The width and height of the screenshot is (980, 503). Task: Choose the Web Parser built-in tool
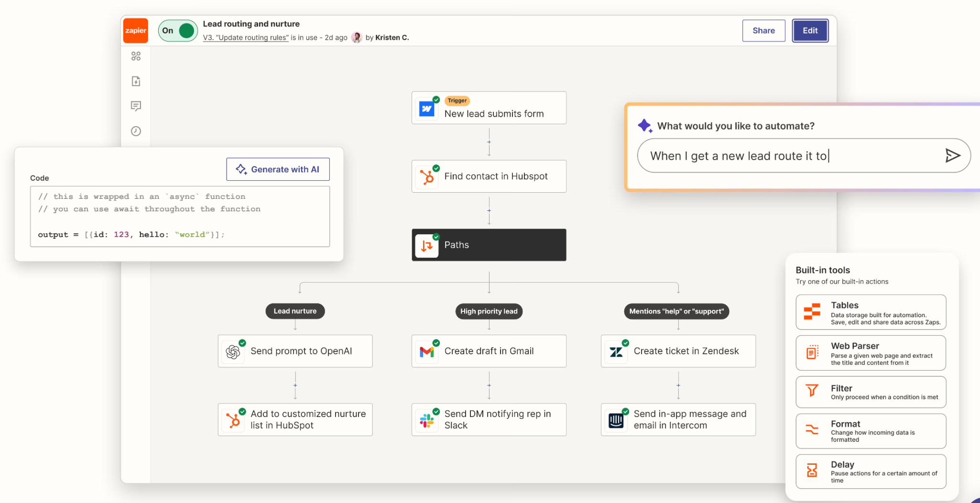pos(871,353)
